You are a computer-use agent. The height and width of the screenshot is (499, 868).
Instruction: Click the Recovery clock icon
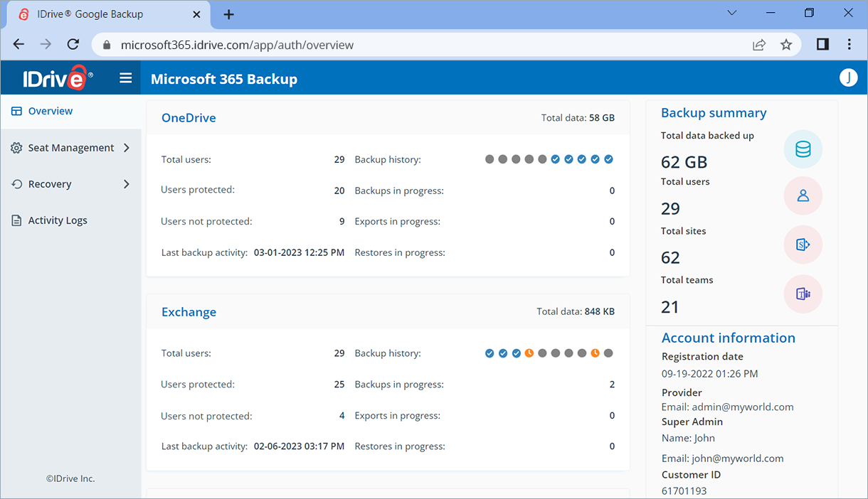pos(17,184)
